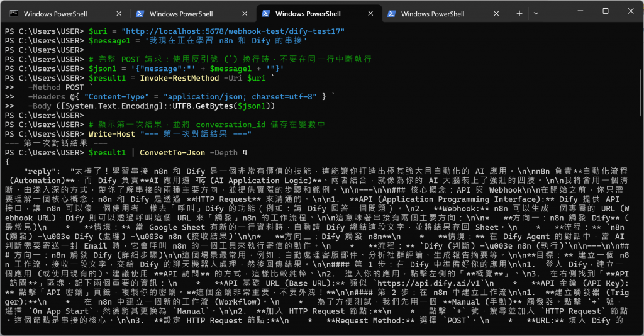This screenshot has height=336, width=644.
Task: Click 'application/json; charset=utf-8' value
Action: pos(240,97)
